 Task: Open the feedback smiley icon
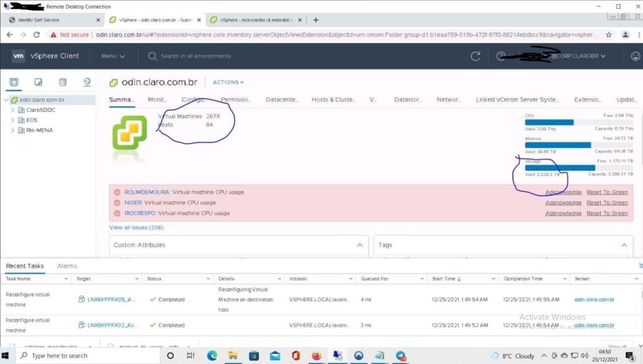click(635, 56)
